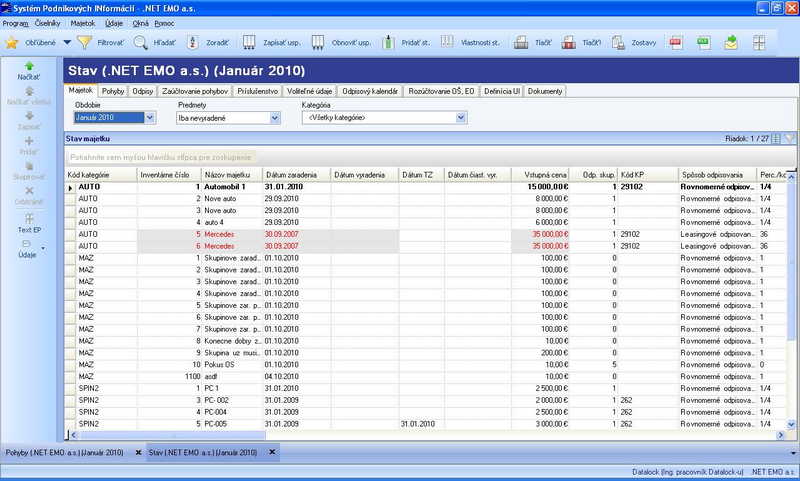Click the filter funnel icon in Stav majetku header

[x=789, y=139]
